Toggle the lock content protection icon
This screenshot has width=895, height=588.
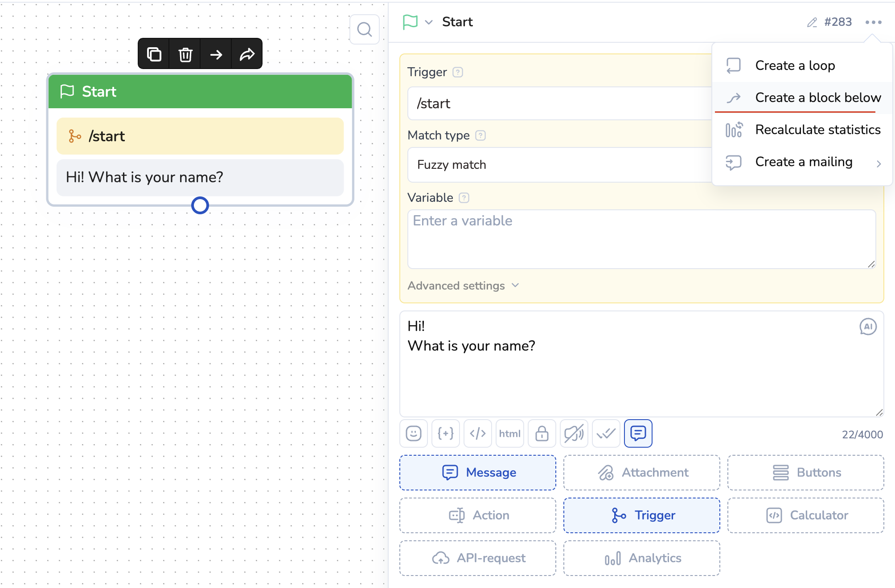pos(542,433)
